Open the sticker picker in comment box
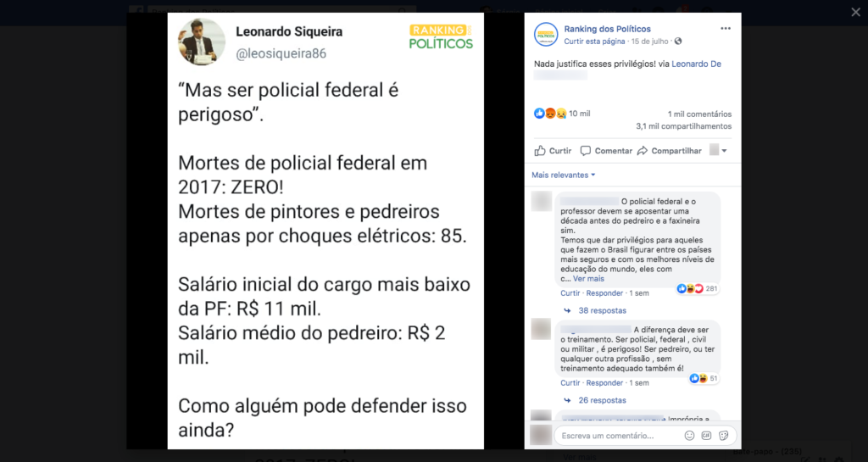Viewport: 868px width, 462px height. tap(723, 436)
